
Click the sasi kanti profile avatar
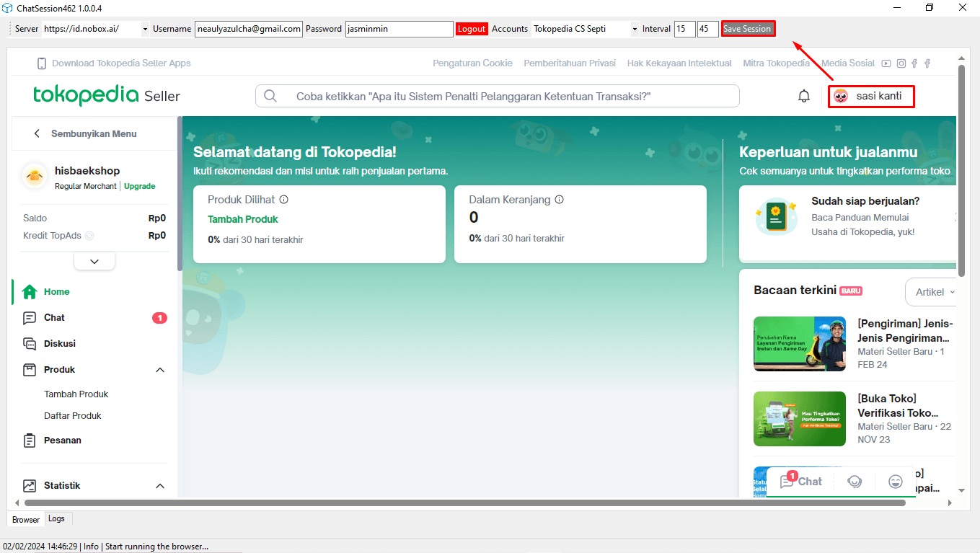pyautogui.click(x=842, y=95)
